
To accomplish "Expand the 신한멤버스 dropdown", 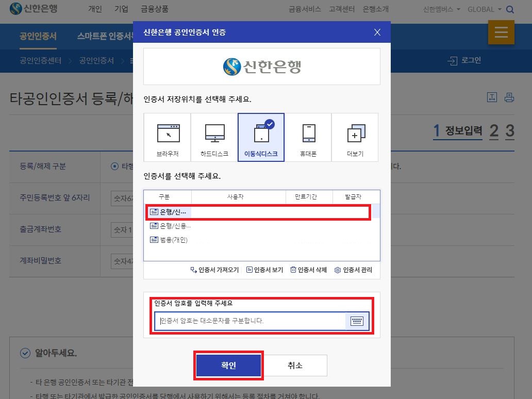I will click(x=442, y=9).
